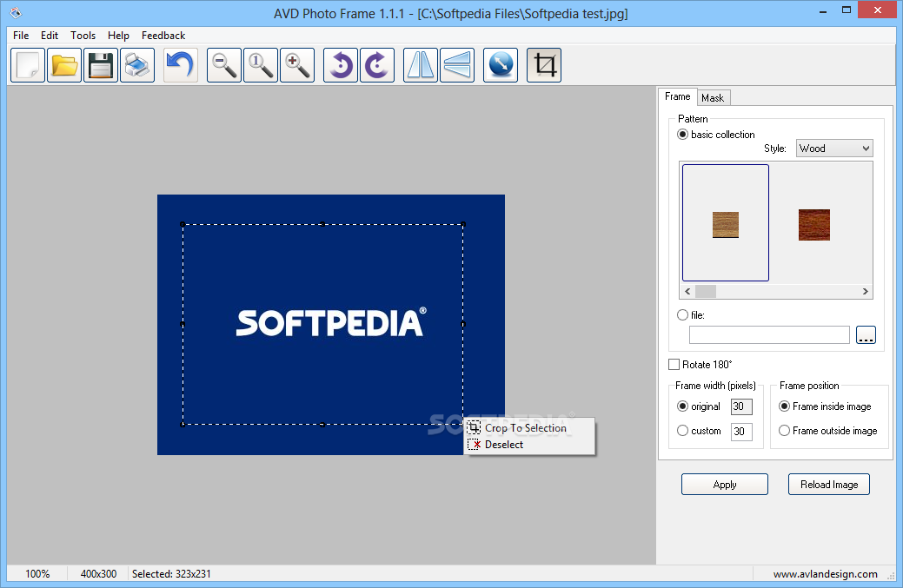Browse for a pattern file with the ... button
This screenshot has width=903, height=588.
tap(866, 335)
